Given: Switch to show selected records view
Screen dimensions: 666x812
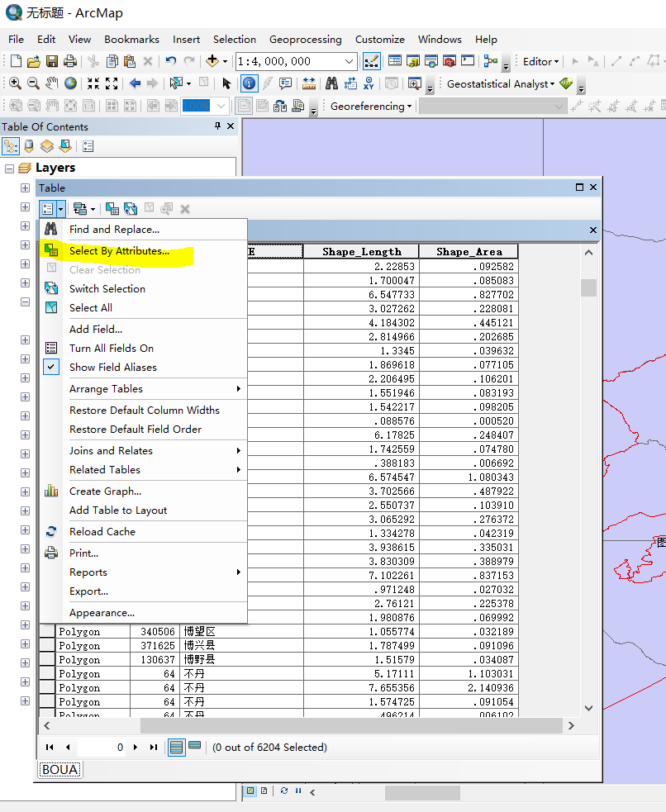Looking at the screenshot, I should tap(194, 747).
